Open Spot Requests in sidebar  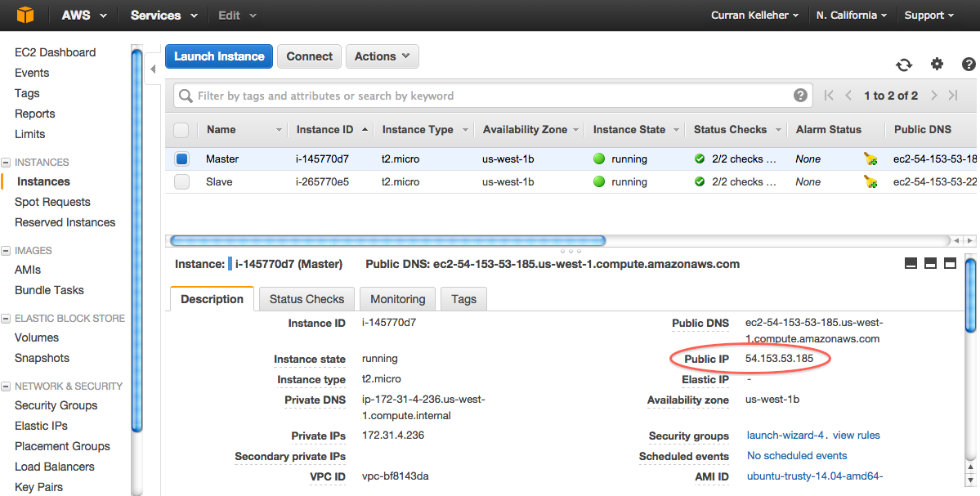click(x=52, y=203)
